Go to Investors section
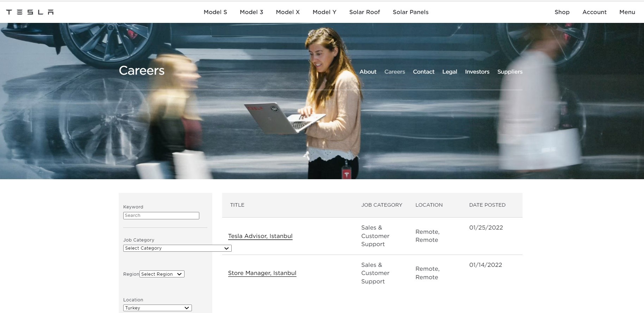Screen dimensions: 644x313 point(477,72)
